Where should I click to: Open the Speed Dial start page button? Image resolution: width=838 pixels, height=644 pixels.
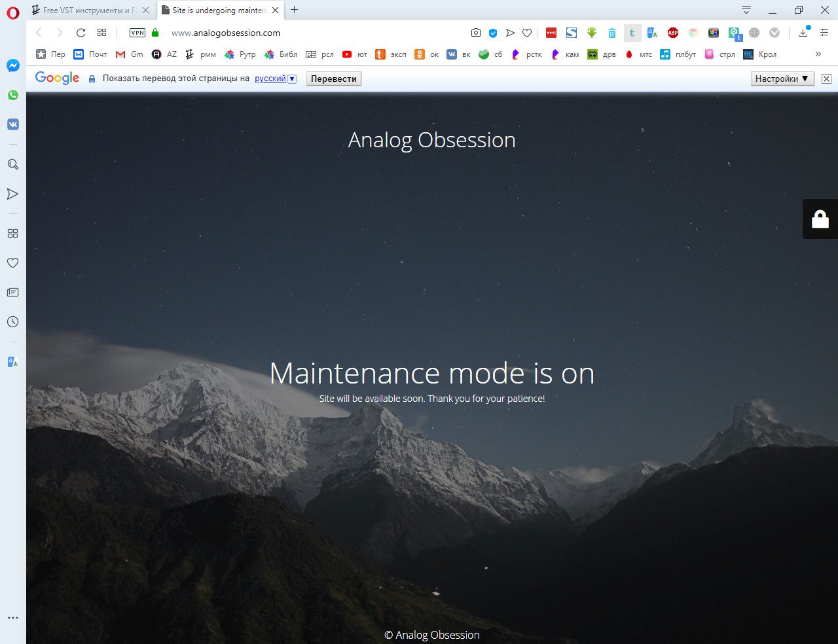pos(101,33)
